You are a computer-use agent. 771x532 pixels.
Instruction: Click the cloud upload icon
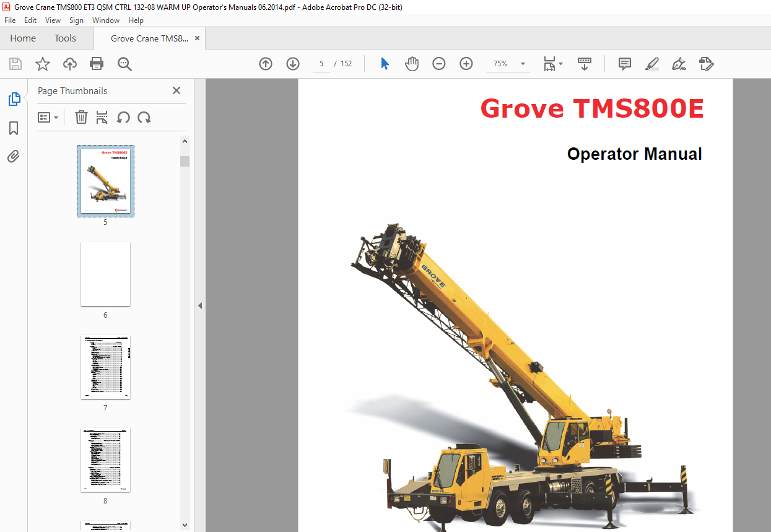[70, 64]
